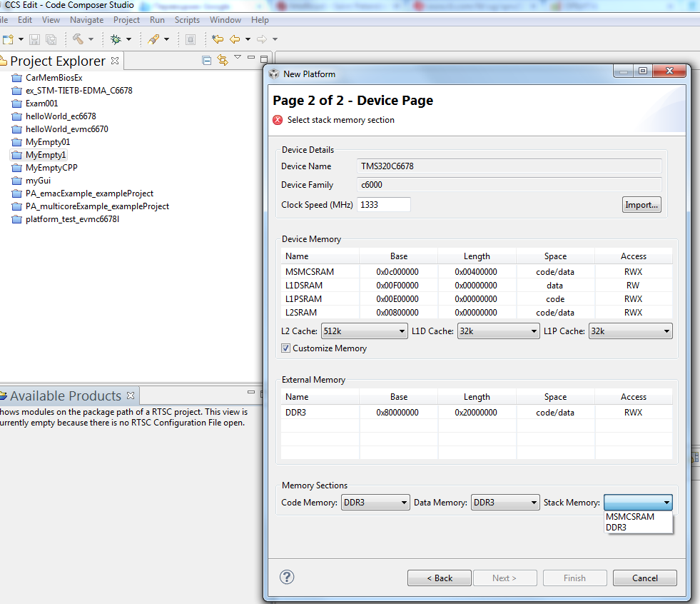Click the folder icon beside MyEmpty01

tap(17, 143)
